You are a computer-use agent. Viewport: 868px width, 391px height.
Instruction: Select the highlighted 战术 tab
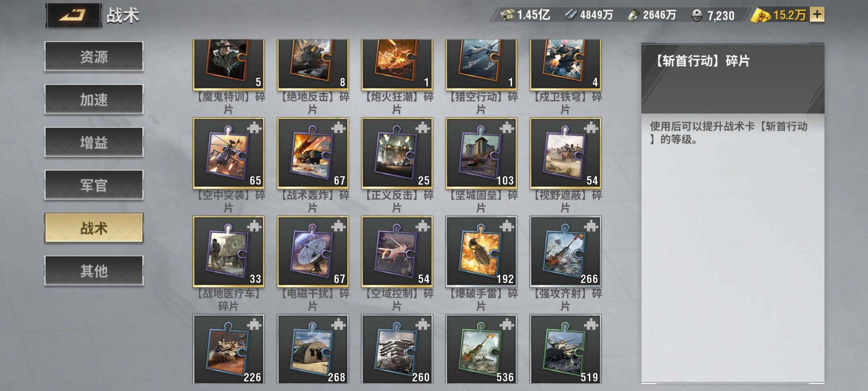coord(94,228)
